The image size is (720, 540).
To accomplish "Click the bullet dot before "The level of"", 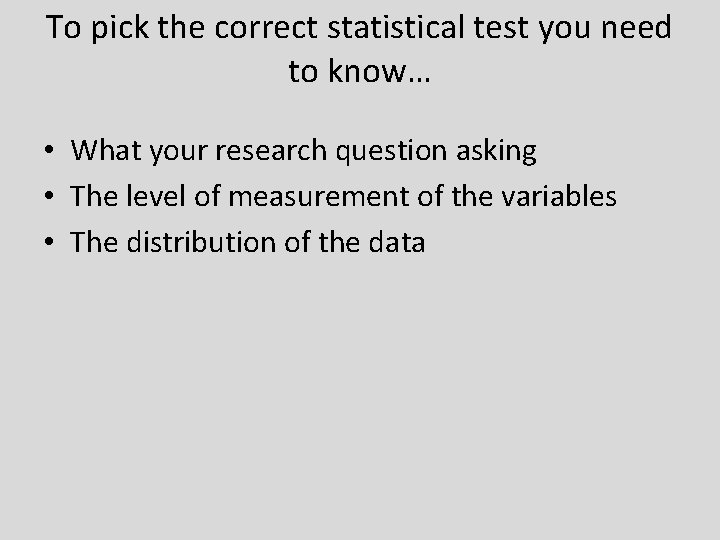I will coord(49,196).
